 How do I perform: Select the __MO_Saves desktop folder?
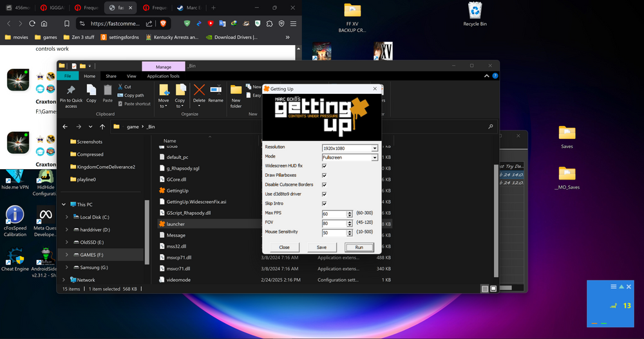(x=567, y=178)
